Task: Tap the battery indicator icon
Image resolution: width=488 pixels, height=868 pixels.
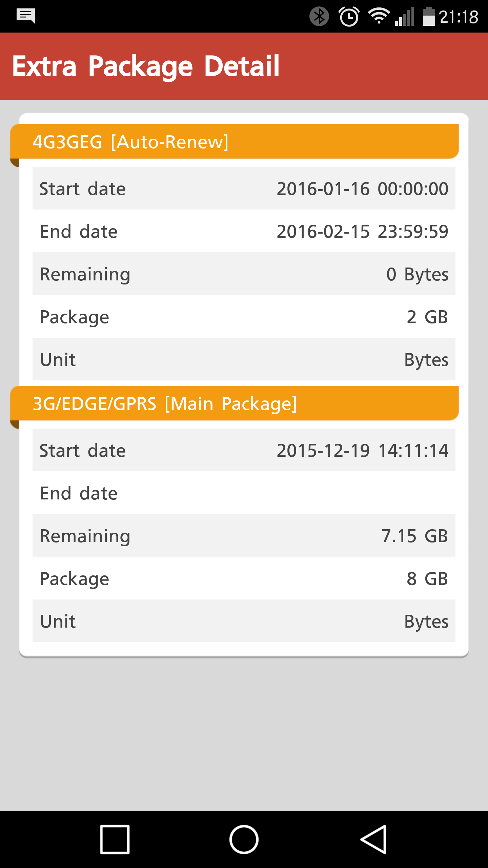Action: click(x=429, y=16)
